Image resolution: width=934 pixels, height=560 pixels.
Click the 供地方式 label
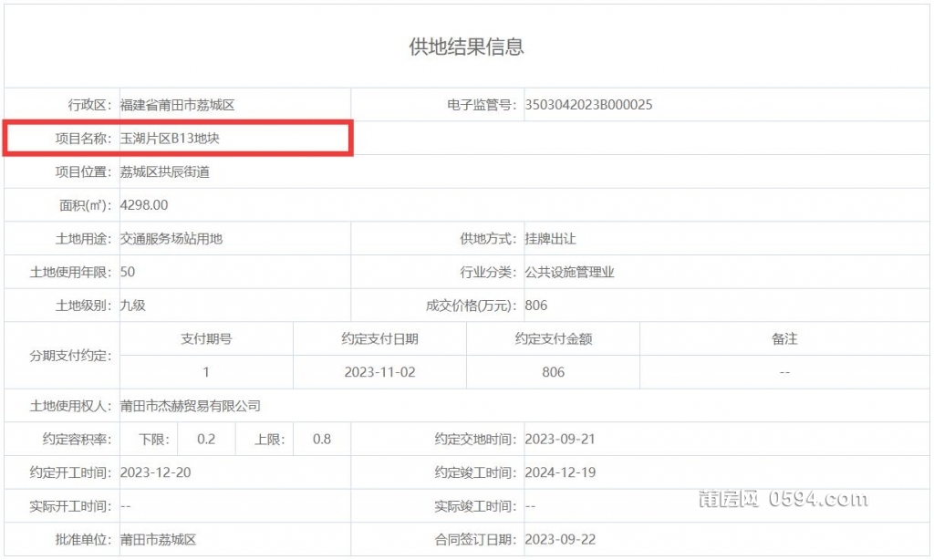click(489, 239)
